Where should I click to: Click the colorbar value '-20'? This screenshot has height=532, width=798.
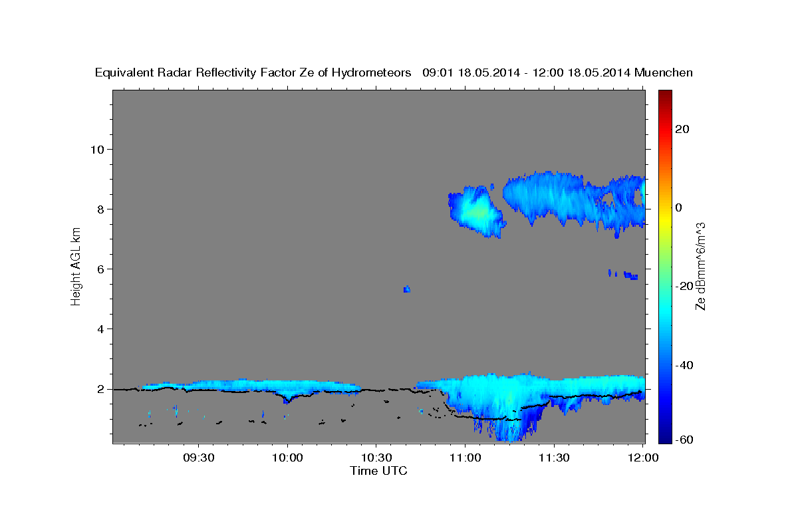coord(685,286)
